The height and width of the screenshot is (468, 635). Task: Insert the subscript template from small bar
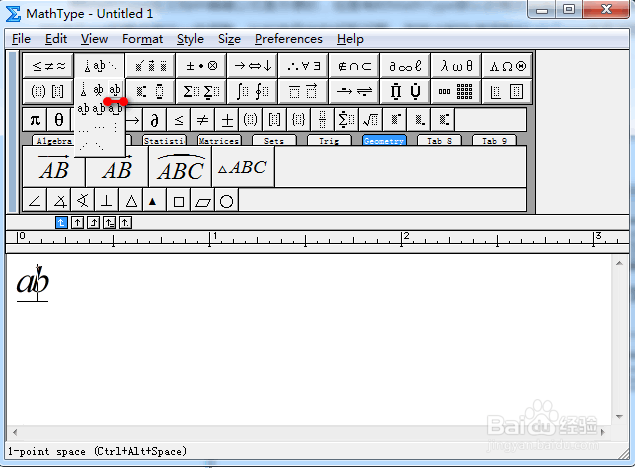click(419, 120)
